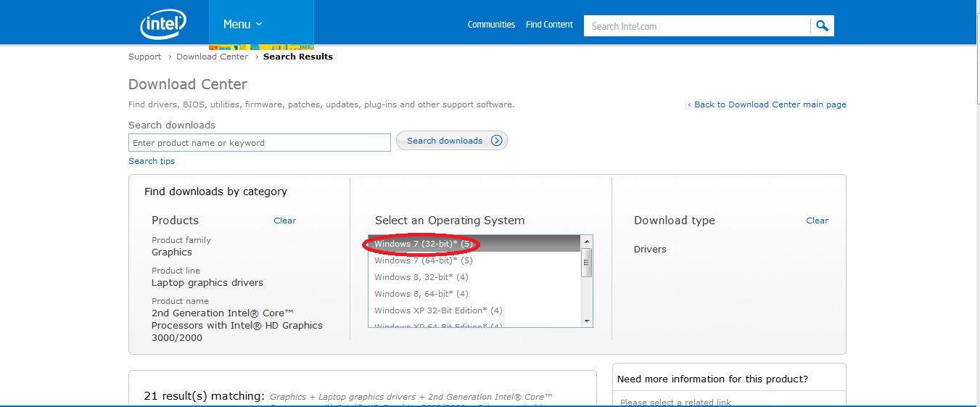This screenshot has height=407, width=980.
Task: Select Windows XP 32-Bit Edition* (4)
Action: pos(475,311)
